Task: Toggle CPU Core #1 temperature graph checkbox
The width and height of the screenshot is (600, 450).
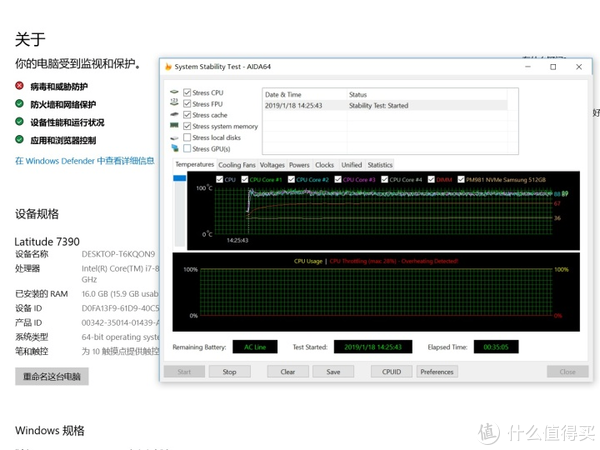Action: click(x=245, y=180)
